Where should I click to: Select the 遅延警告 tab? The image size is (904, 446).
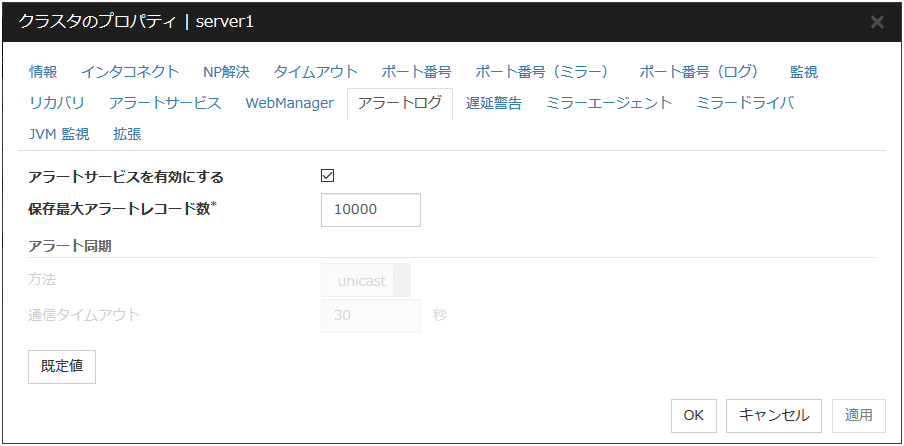pos(494,103)
